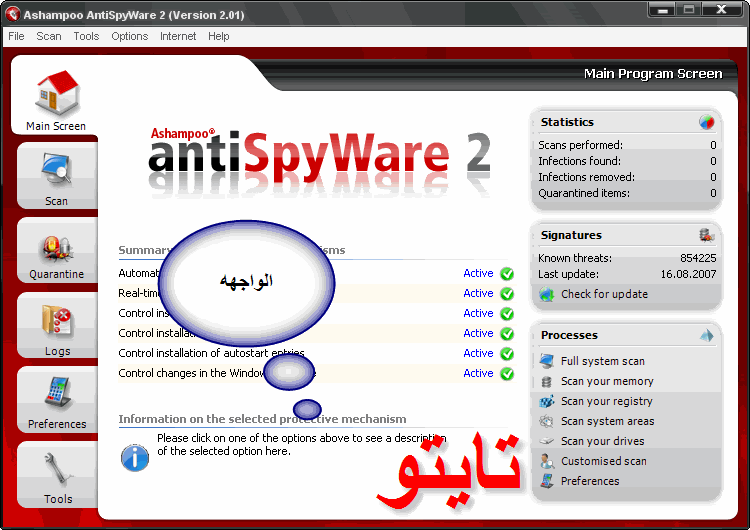The height and width of the screenshot is (530, 750).
Task: Click Active for Windows changes control
Action: click(x=478, y=373)
